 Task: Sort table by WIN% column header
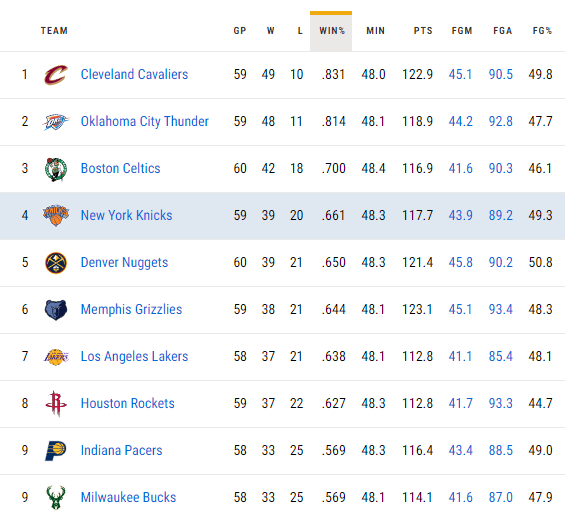point(331,31)
